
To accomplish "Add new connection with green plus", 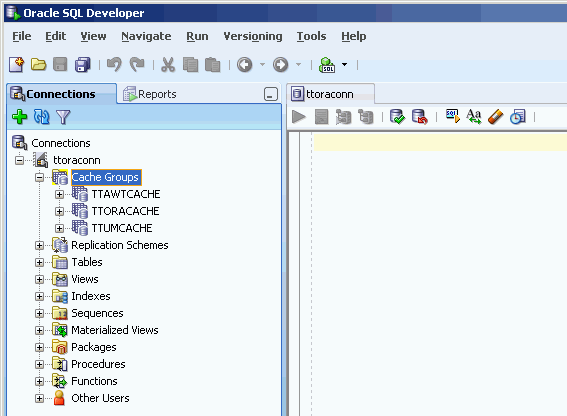I will 20,117.
